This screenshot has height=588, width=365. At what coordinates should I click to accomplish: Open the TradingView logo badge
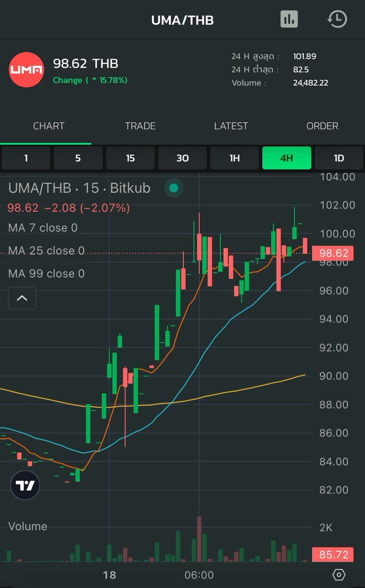coord(25,485)
